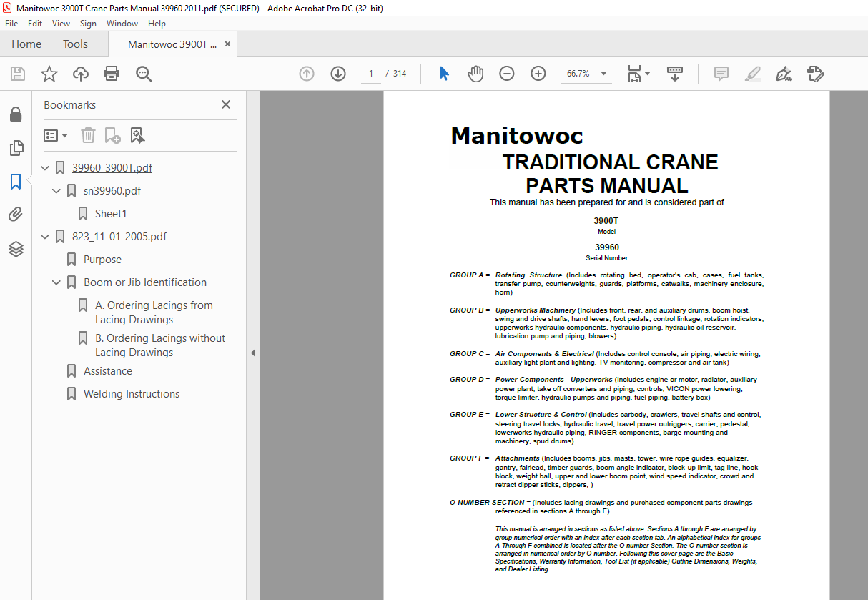Open the File menu
Image resolution: width=868 pixels, height=600 pixels.
[11, 24]
